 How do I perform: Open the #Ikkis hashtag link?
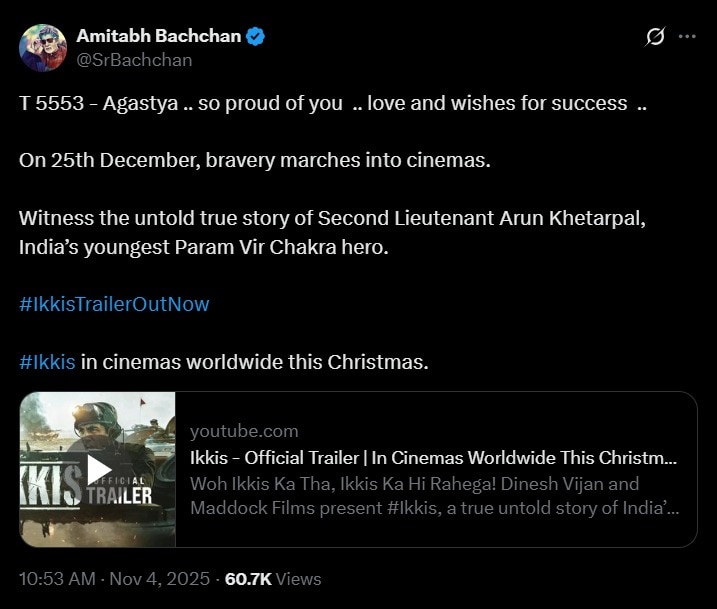point(47,361)
